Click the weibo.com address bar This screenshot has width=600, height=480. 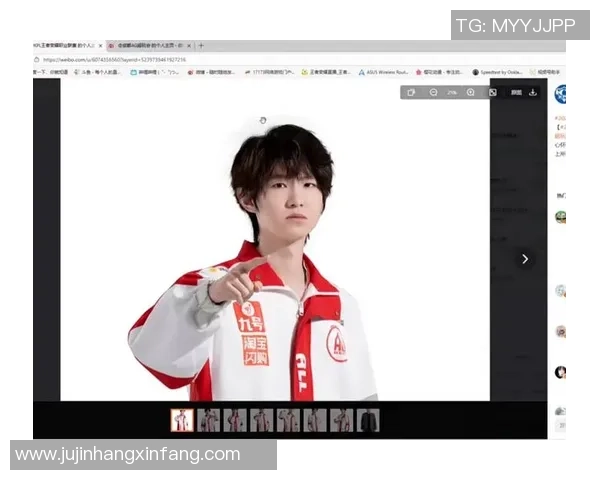pos(150,59)
